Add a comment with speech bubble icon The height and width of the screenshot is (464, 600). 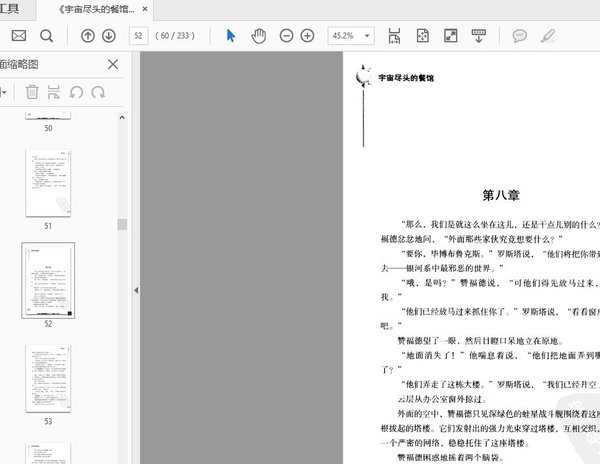[519, 36]
